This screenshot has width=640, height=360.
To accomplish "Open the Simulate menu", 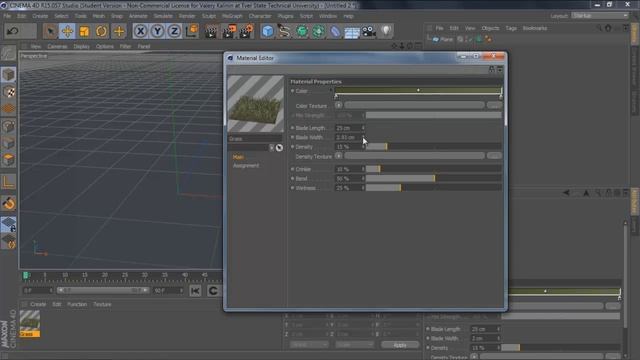I will pos(163,16).
